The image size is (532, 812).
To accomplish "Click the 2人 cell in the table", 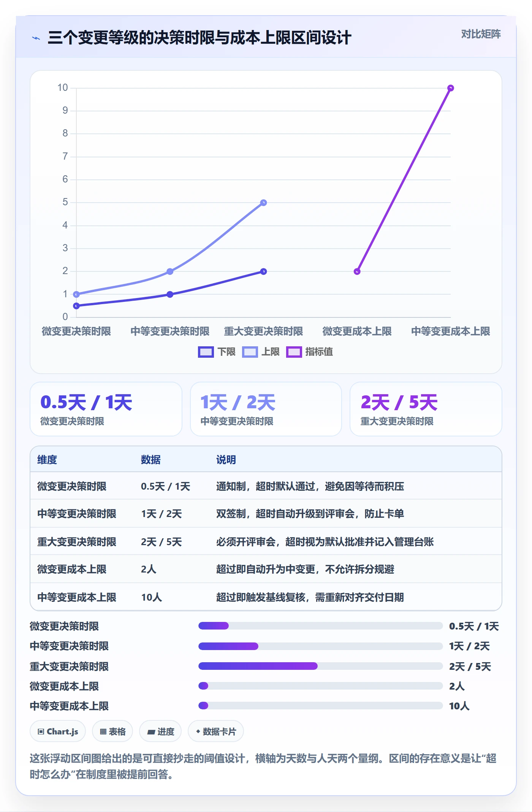I will click(x=149, y=569).
